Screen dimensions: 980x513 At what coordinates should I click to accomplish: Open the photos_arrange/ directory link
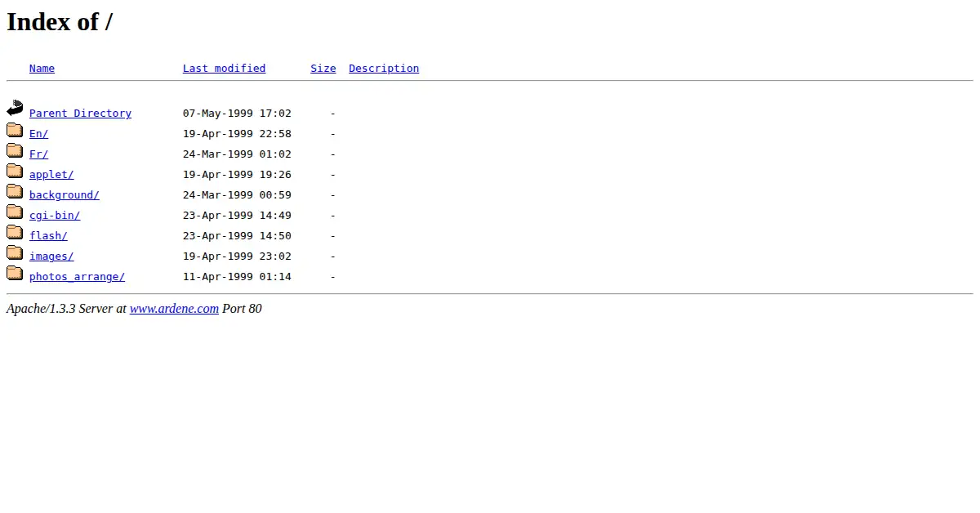point(77,277)
